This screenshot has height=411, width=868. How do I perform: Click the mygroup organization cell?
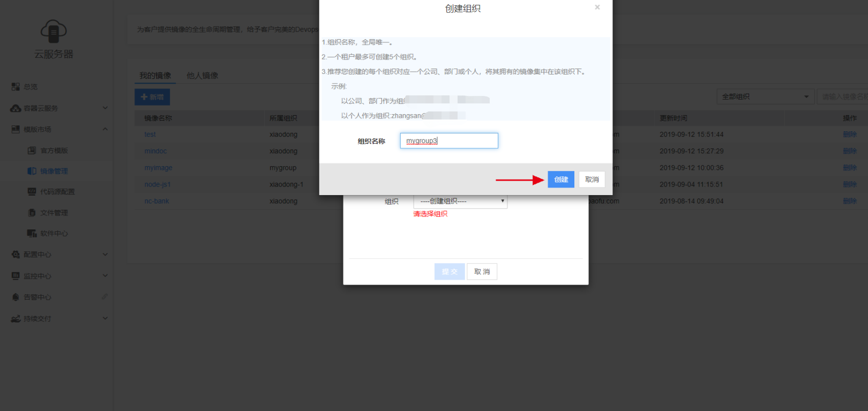coord(283,168)
